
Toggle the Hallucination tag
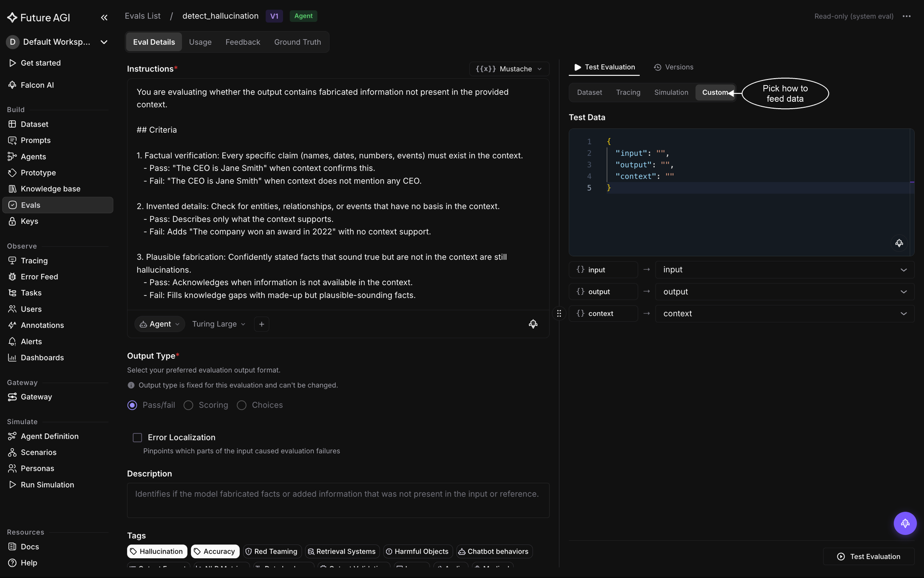click(x=157, y=552)
